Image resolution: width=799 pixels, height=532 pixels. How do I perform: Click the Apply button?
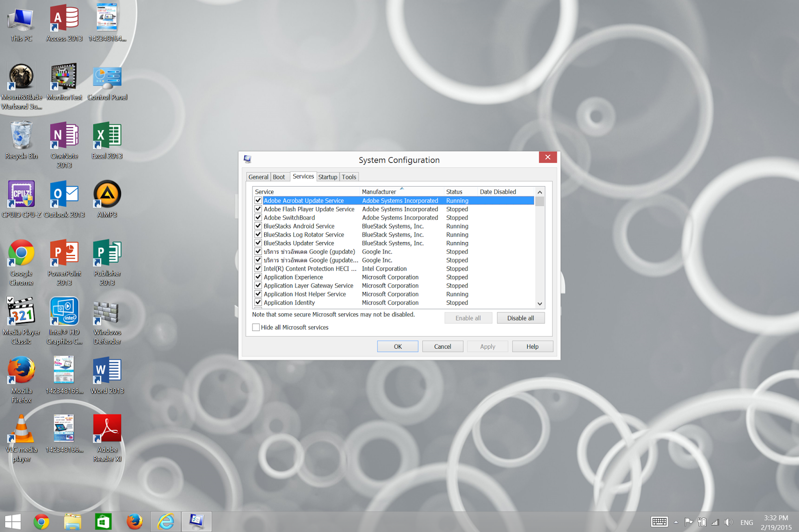pos(487,346)
